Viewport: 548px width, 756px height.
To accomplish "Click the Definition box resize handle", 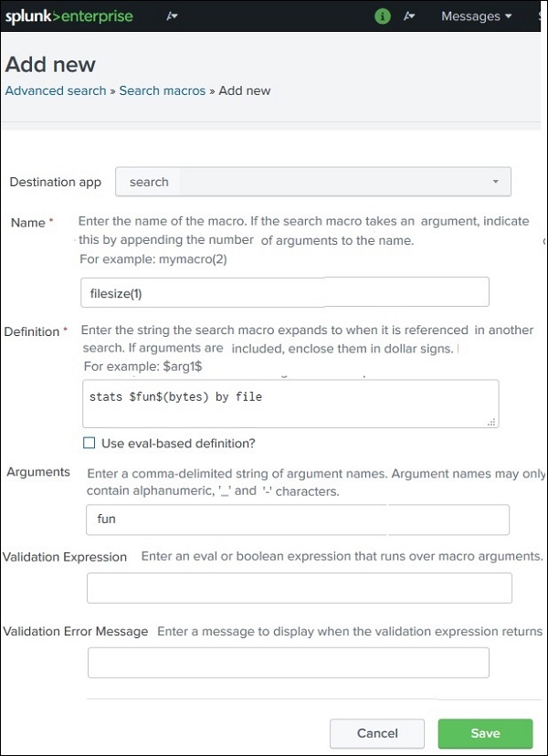I will [x=492, y=421].
